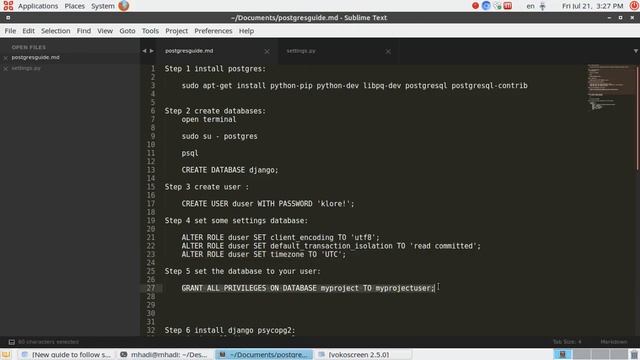This screenshot has width=640, height=360.
Task: Click 'ALTER ROLE duser SET client_encoding' line
Action: [280, 238]
